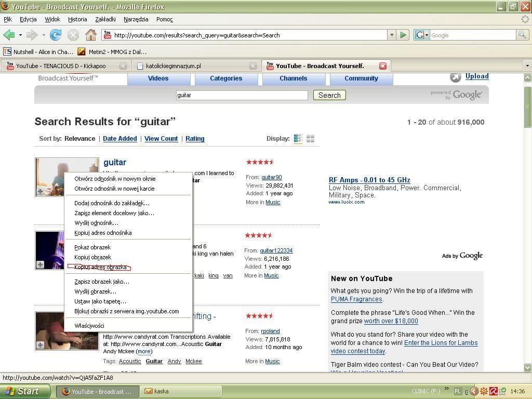
Task: Click the YouTube search input field
Action: (242, 95)
